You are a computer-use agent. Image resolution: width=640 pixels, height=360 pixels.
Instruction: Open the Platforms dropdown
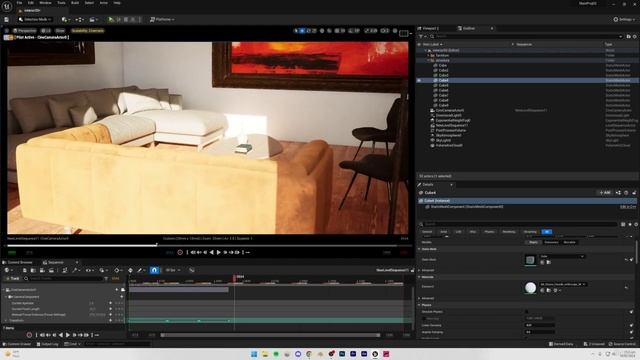pos(162,20)
